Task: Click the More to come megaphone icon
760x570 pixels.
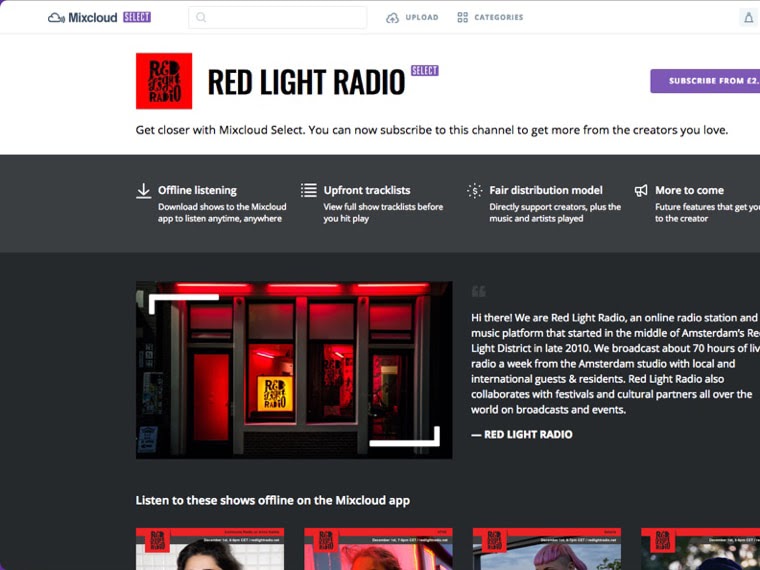Action: click(x=641, y=190)
